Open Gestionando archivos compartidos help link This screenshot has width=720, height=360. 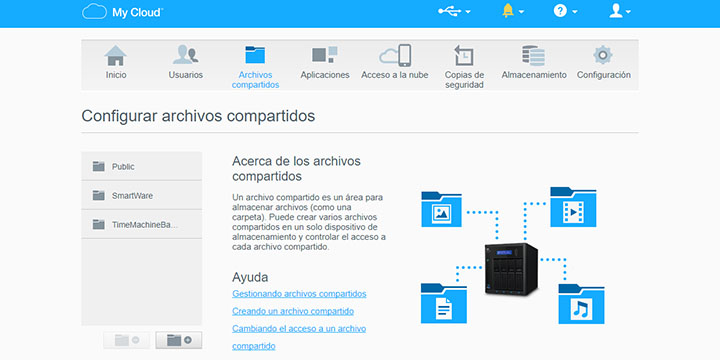tap(299, 294)
